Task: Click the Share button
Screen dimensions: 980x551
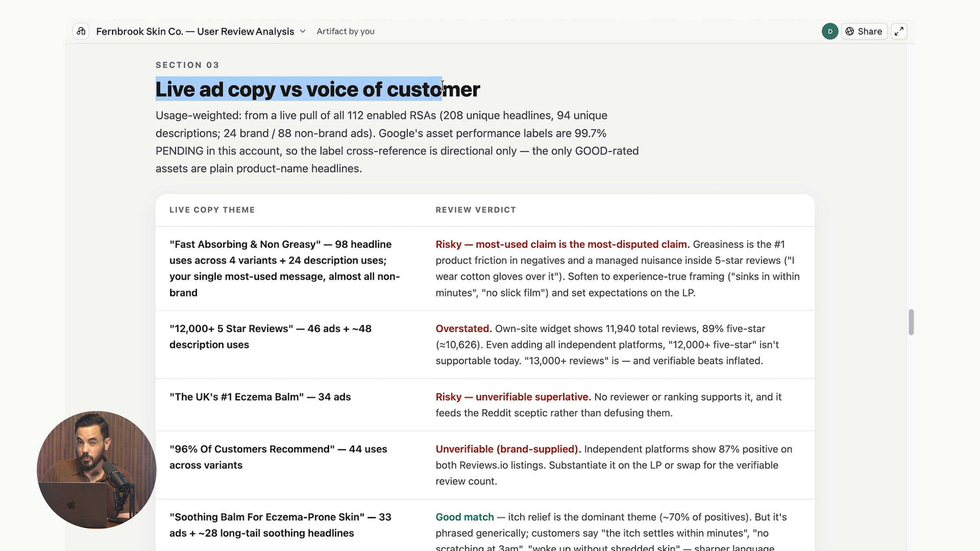Action: pyautogui.click(x=864, y=31)
